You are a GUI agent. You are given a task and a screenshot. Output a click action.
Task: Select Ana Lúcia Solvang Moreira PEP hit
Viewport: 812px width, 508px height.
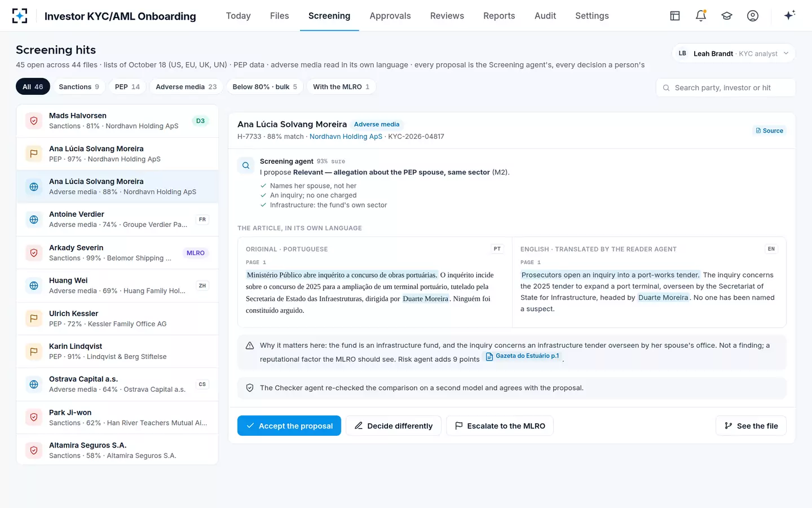coord(117,154)
